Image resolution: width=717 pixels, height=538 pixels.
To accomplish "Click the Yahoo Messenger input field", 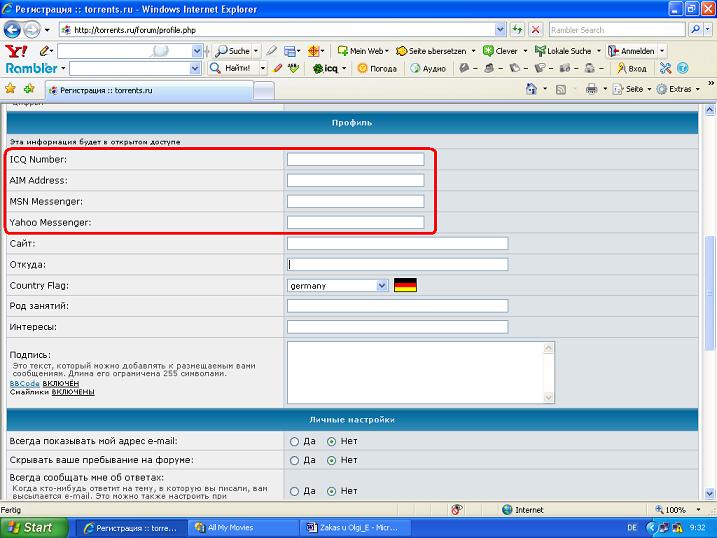I will (355, 223).
